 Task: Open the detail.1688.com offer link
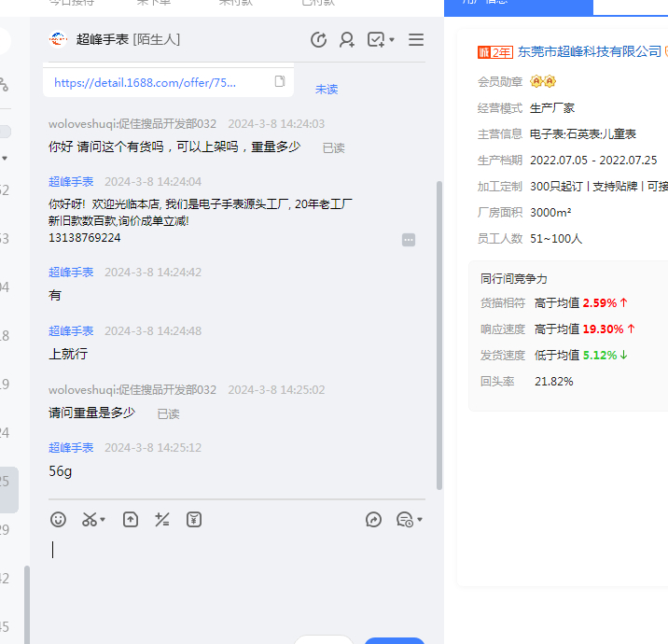click(x=146, y=82)
